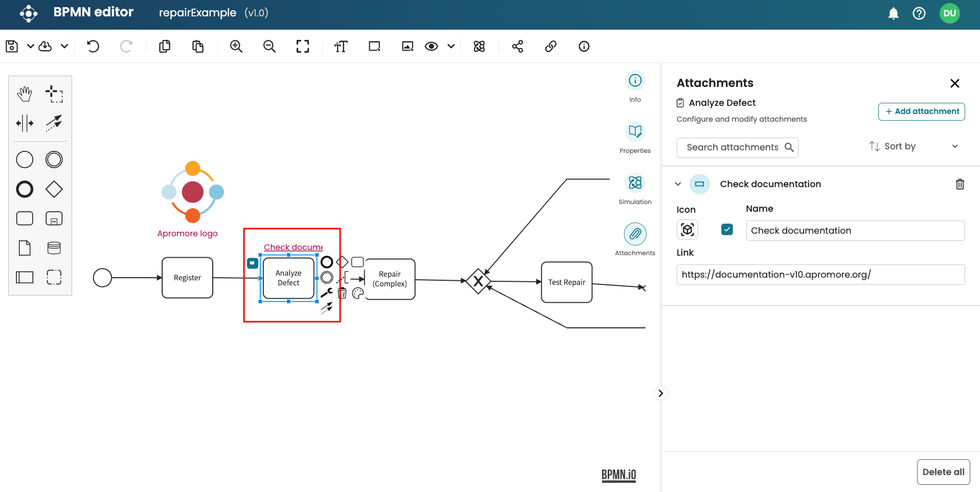
Task: Pick the gateway diamond shape in palette
Action: (54, 189)
